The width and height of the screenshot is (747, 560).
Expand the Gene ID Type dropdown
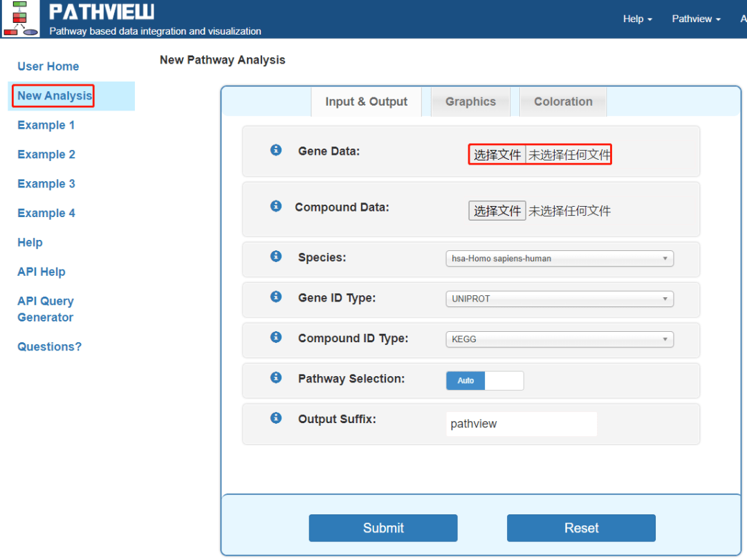[559, 299]
